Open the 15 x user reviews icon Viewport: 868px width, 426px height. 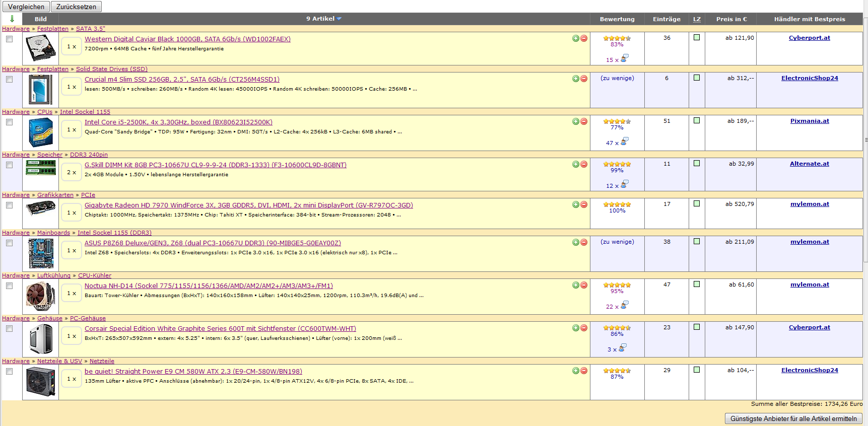pos(624,58)
